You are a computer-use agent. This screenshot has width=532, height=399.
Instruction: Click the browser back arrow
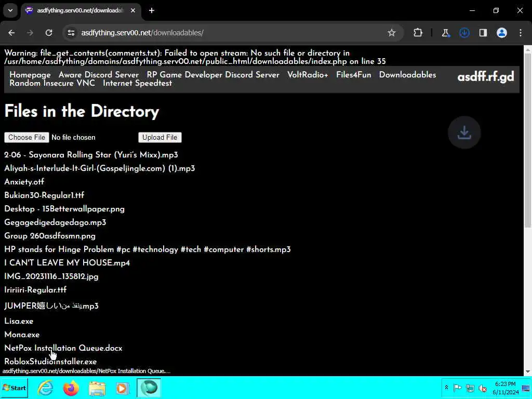[11, 33]
